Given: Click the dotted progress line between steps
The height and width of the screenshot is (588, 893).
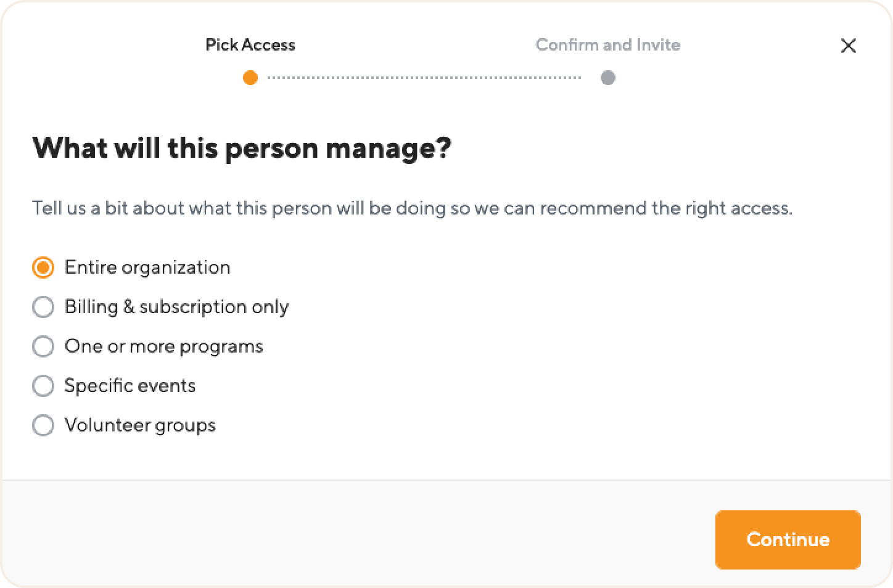Looking at the screenshot, I should 424,78.
